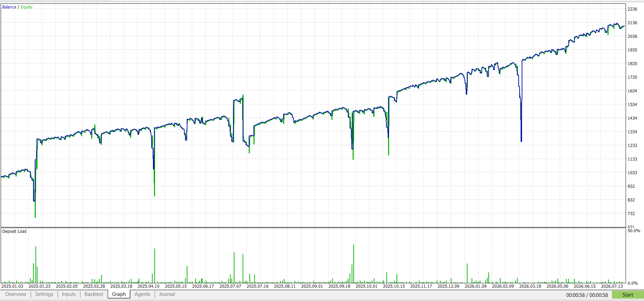The height and width of the screenshot is (301, 644).
Task: Click the elapsed time 00:00:58 indicator
Action: pyautogui.click(x=576, y=295)
